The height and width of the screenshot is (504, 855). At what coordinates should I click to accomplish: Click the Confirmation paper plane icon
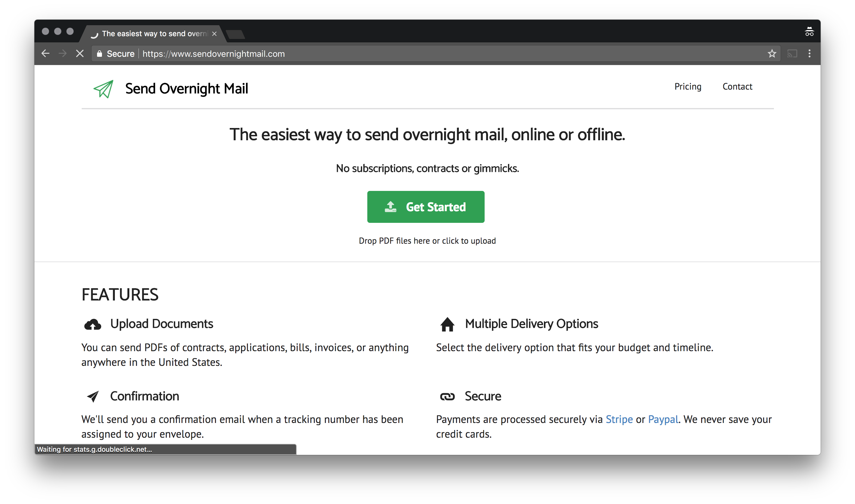[93, 396]
